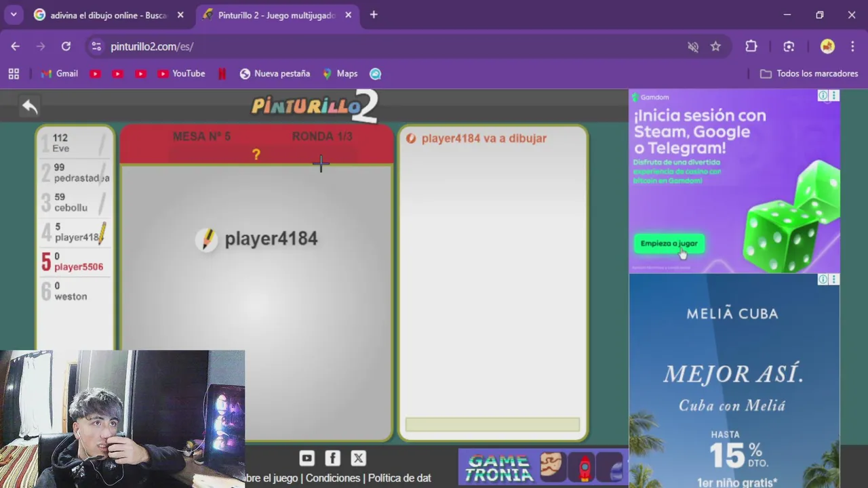The image size is (868, 488).
Task: Click the RONDA 1/3 label
Action: click(322, 136)
